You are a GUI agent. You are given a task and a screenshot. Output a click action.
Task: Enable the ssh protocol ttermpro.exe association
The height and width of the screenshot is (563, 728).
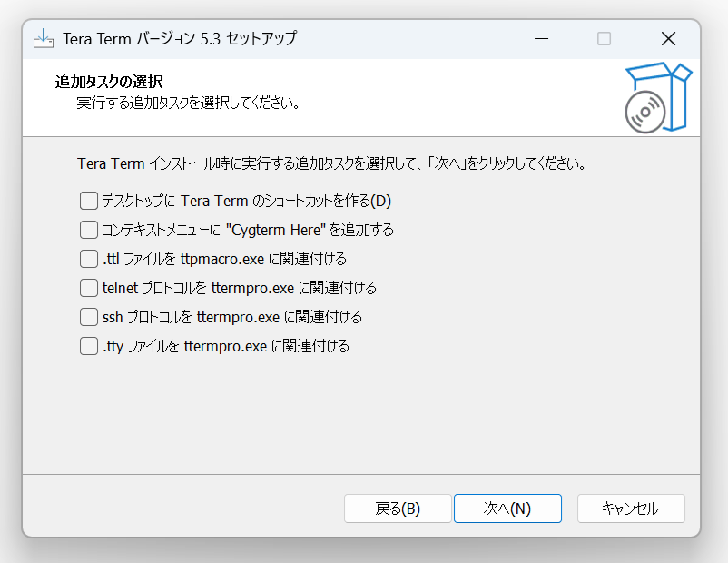(89, 317)
